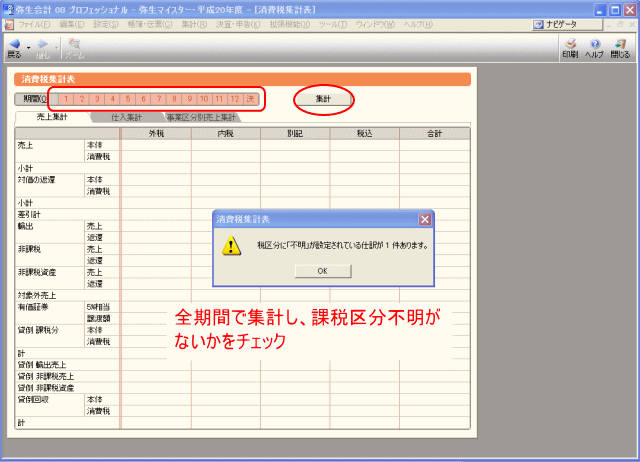Select period month 12

pyautogui.click(x=235, y=99)
